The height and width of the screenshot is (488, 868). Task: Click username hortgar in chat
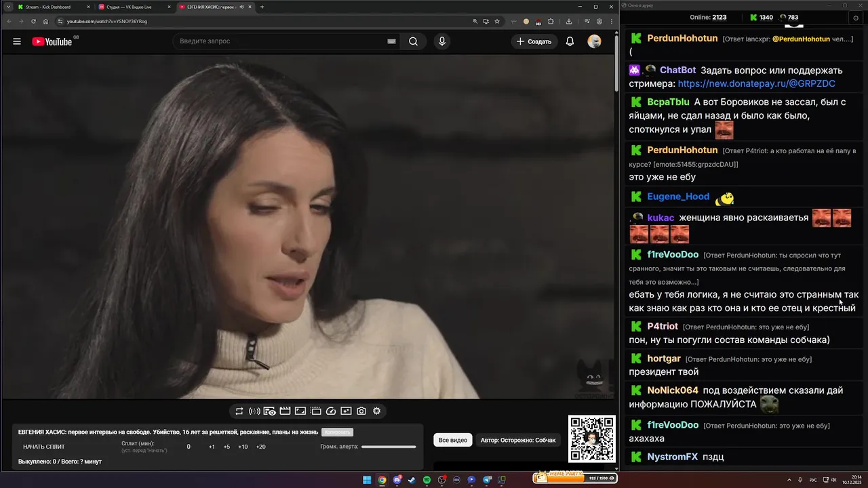(664, 358)
